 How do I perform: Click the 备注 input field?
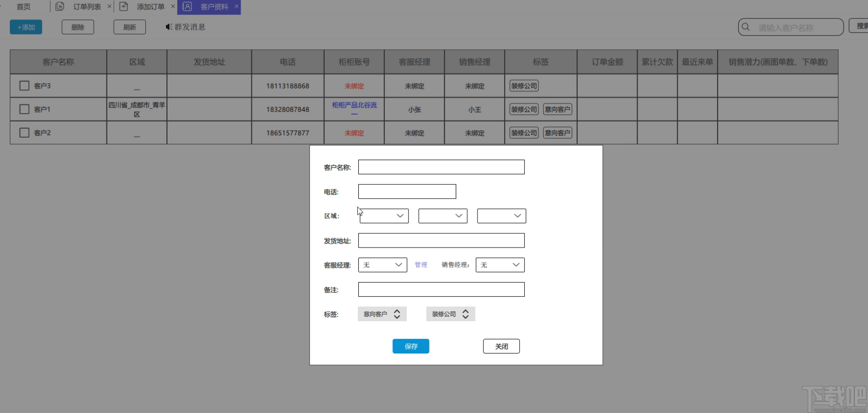441,289
